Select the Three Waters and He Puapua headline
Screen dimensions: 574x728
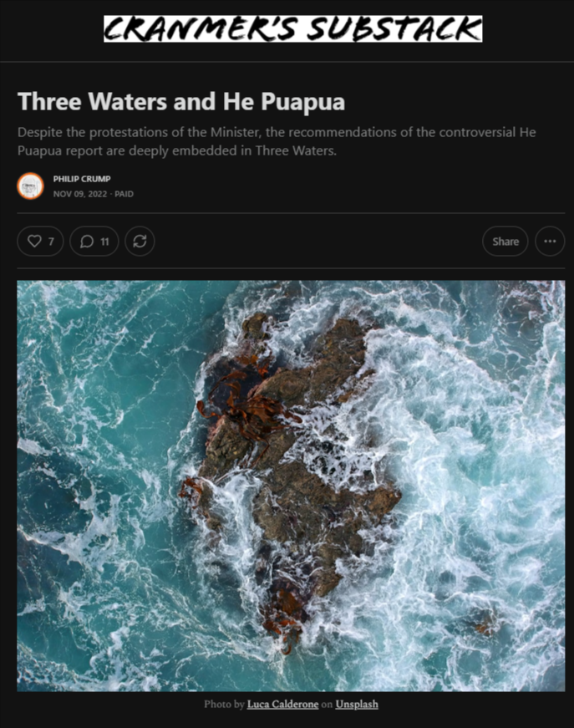181,101
